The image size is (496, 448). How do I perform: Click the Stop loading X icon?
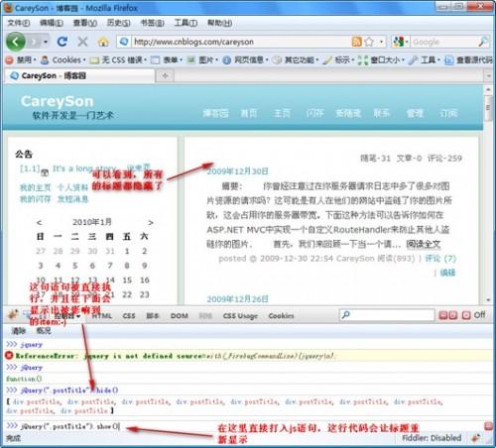point(82,42)
